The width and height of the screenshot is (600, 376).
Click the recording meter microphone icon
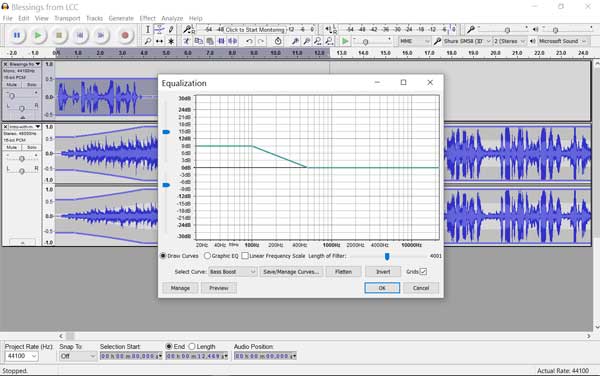(x=188, y=29)
